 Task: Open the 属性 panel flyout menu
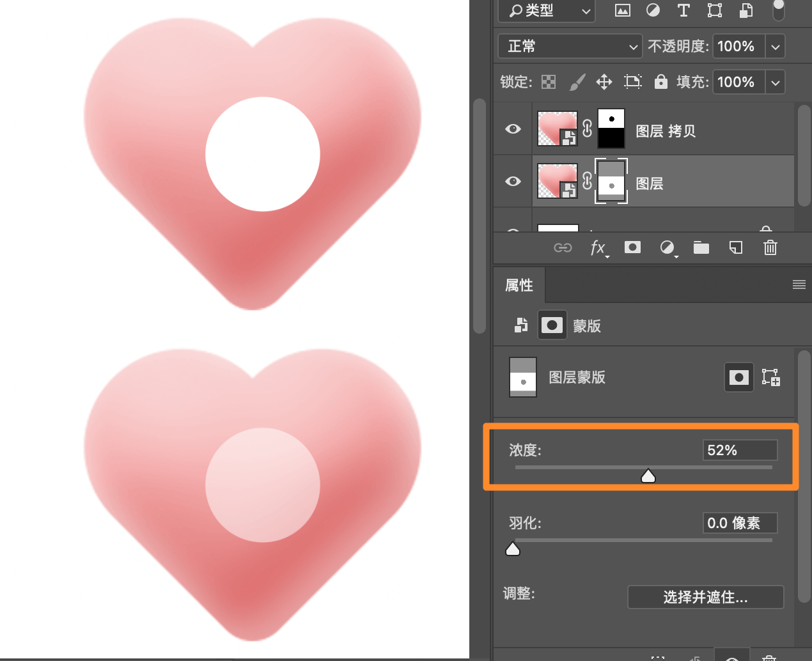point(799,285)
